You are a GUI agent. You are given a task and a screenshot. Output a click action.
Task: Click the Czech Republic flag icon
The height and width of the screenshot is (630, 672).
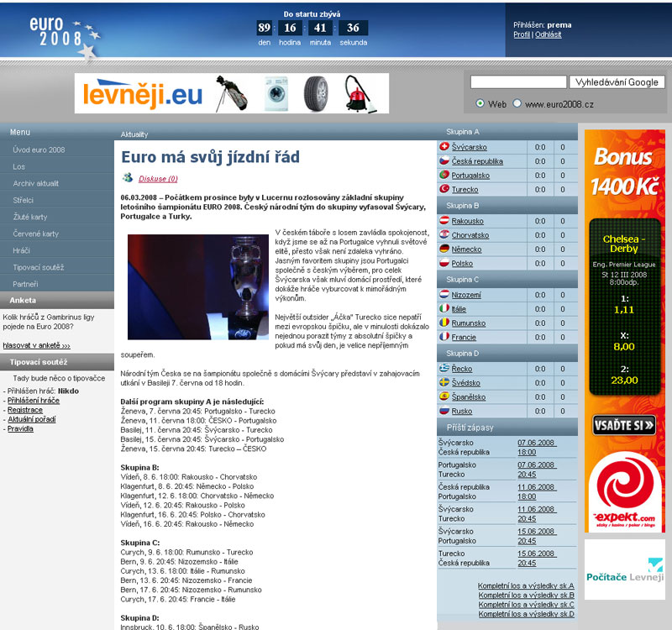pos(444,160)
